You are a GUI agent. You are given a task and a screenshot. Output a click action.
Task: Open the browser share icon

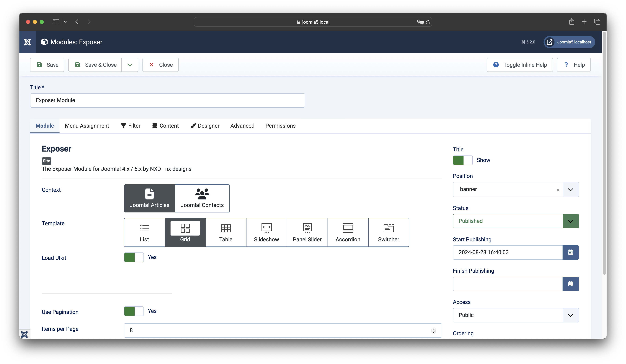tap(572, 22)
